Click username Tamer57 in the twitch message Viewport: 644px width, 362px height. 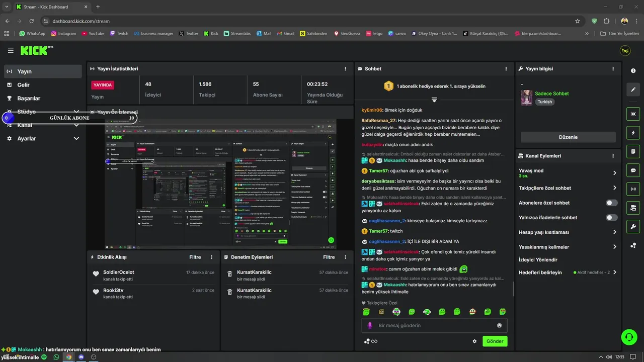(379, 231)
